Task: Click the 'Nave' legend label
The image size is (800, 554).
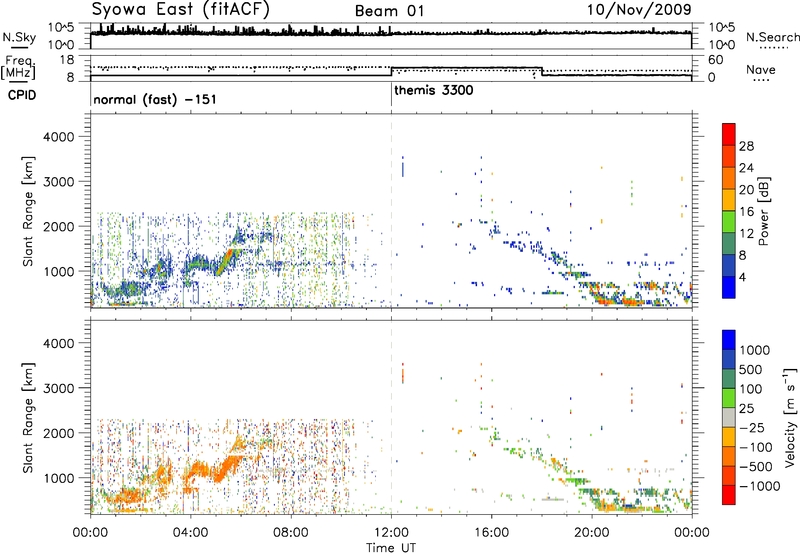Action: (761, 69)
